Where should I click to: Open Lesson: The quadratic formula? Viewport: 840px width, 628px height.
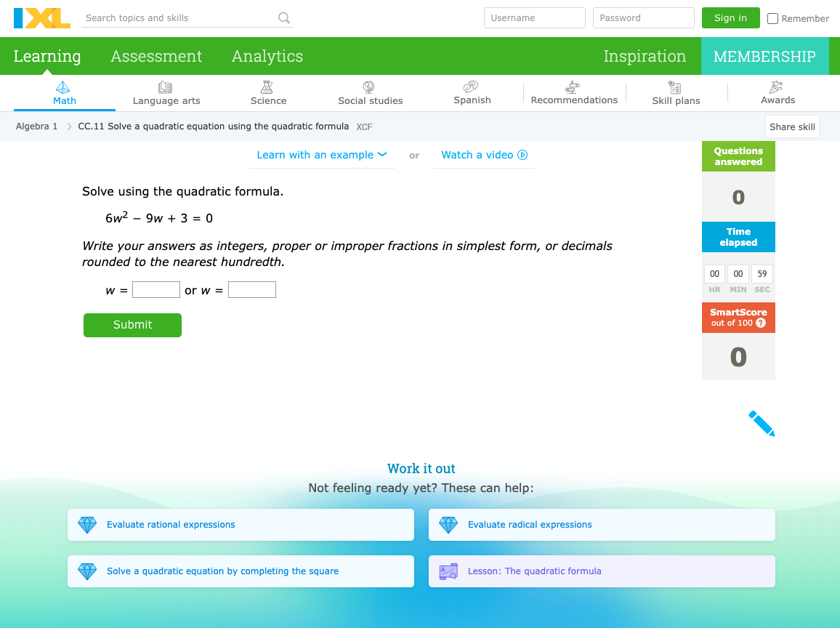coord(534,571)
